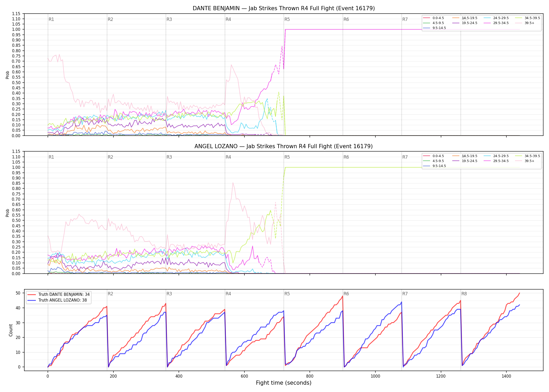Click the R2 round marker in the Dante Benjamin chart

pyautogui.click(x=110, y=19)
